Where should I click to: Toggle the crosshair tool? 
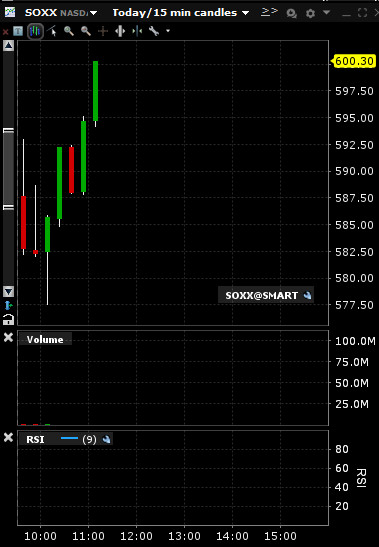click(x=103, y=31)
